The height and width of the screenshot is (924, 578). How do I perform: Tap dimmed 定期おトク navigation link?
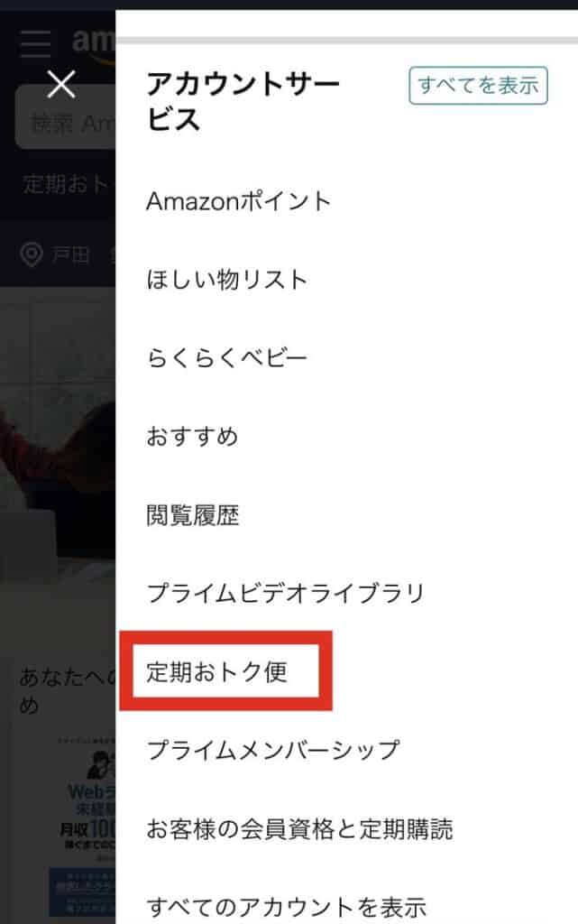[65, 184]
